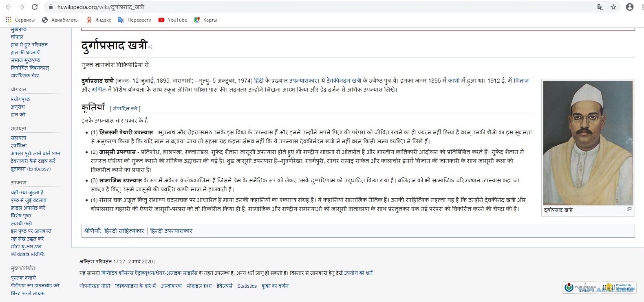Reload the page with refresh icon
644x302 pixels.
coord(35,7)
